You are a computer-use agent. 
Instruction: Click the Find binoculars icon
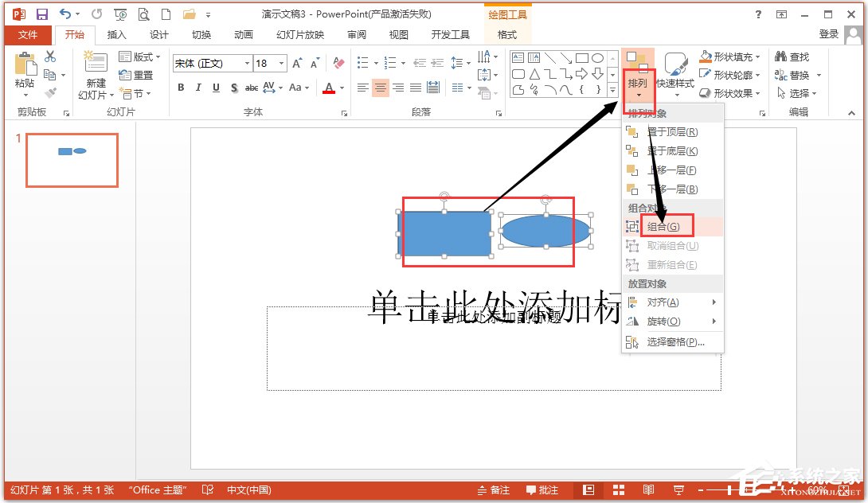pos(780,57)
